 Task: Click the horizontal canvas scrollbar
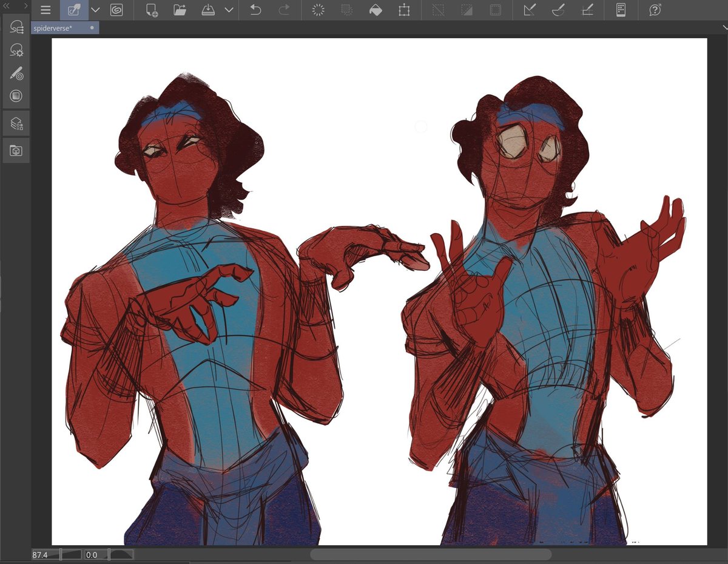[x=431, y=554]
